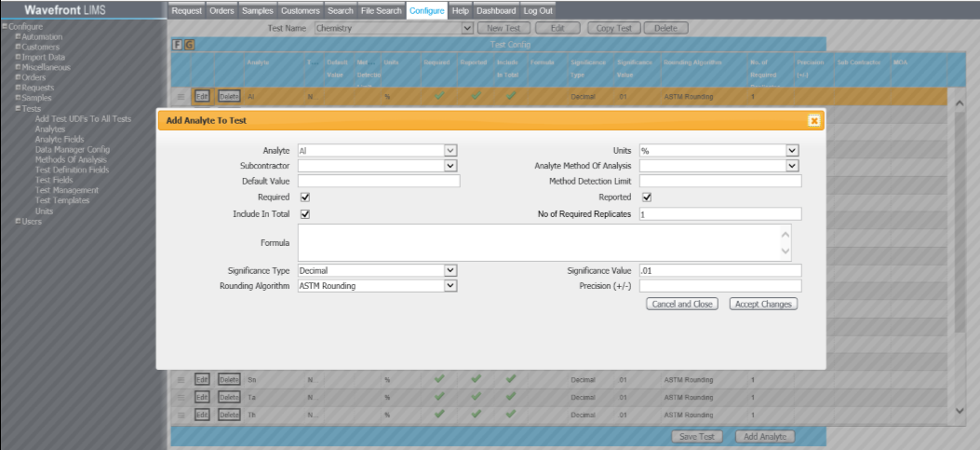Click the Required checkmark in Al row
Image resolution: width=980 pixels, height=450 pixels.
[x=439, y=96]
